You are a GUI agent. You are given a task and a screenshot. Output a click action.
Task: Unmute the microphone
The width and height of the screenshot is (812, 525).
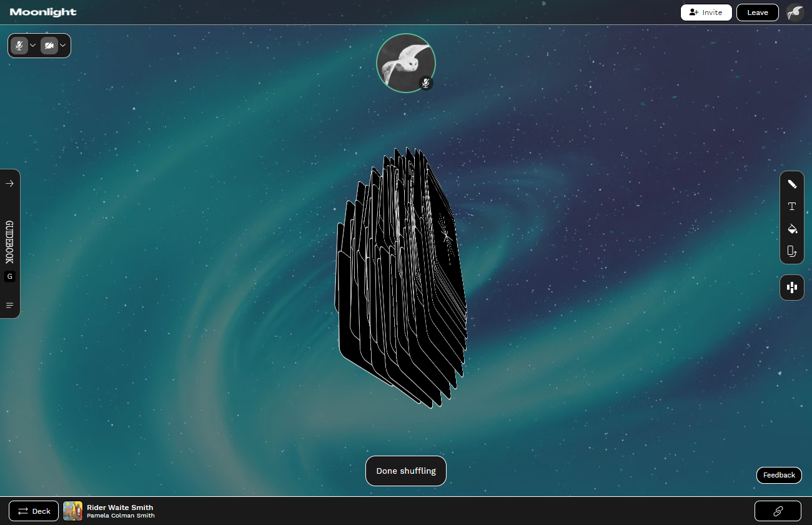pyautogui.click(x=19, y=45)
